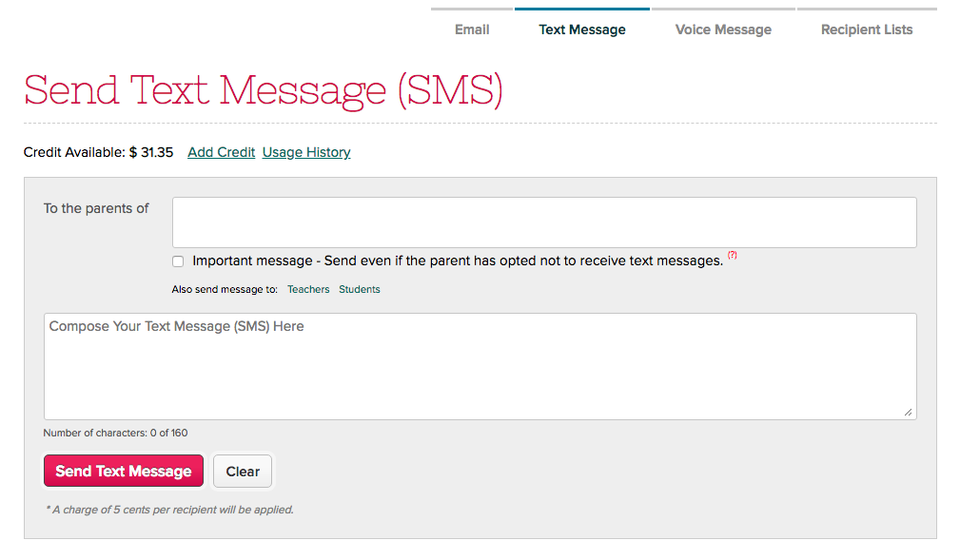The height and width of the screenshot is (560, 960).
Task: Click the Number of characters counter
Action: (x=116, y=433)
